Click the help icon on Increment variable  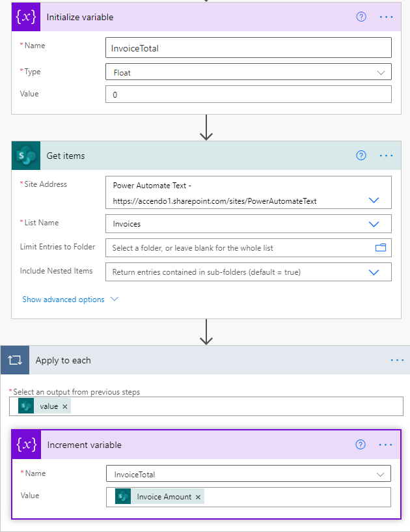coord(360,444)
